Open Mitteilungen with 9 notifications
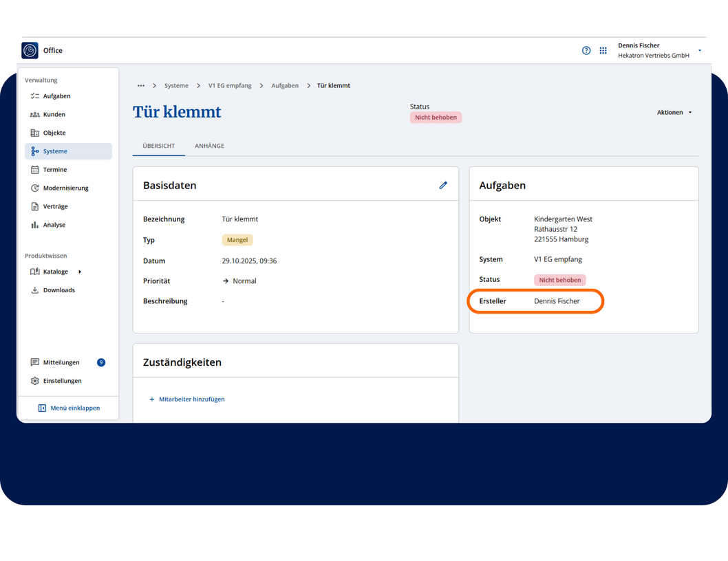This screenshot has height=561, width=728. point(61,362)
